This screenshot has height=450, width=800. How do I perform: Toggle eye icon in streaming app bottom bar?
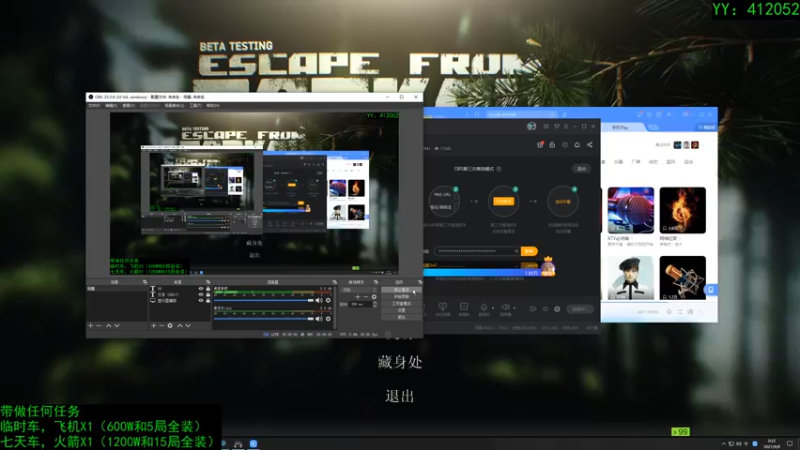[x=545, y=309]
